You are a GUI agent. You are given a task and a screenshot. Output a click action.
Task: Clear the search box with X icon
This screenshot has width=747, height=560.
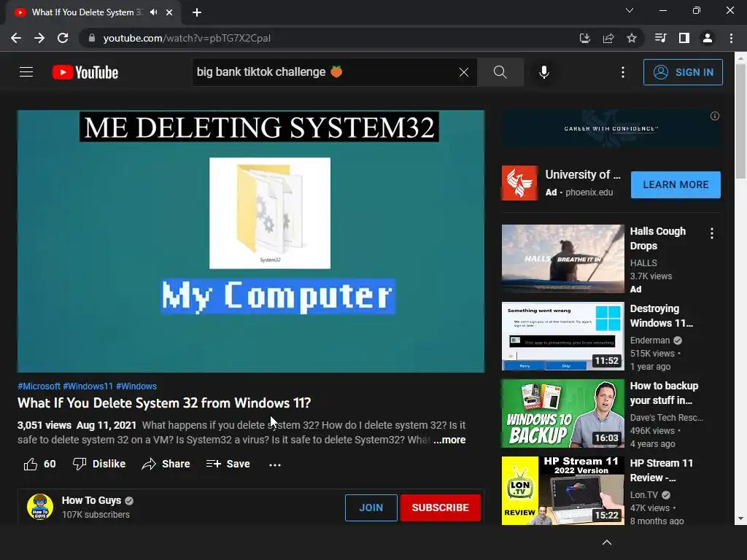[463, 72]
